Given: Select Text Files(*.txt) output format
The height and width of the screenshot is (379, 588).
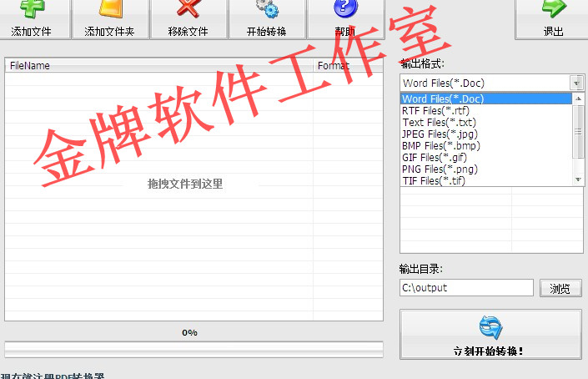Looking at the screenshot, I should point(486,123).
